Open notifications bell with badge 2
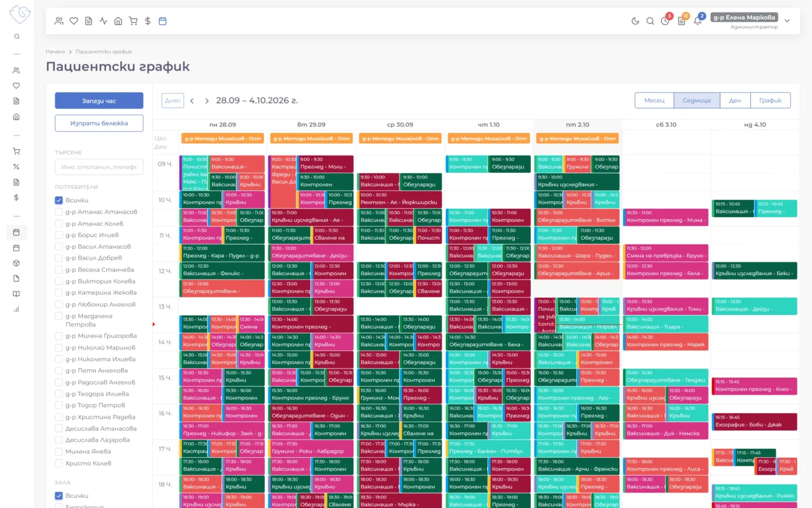Screen dimensions: 812x508 tap(698, 21)
